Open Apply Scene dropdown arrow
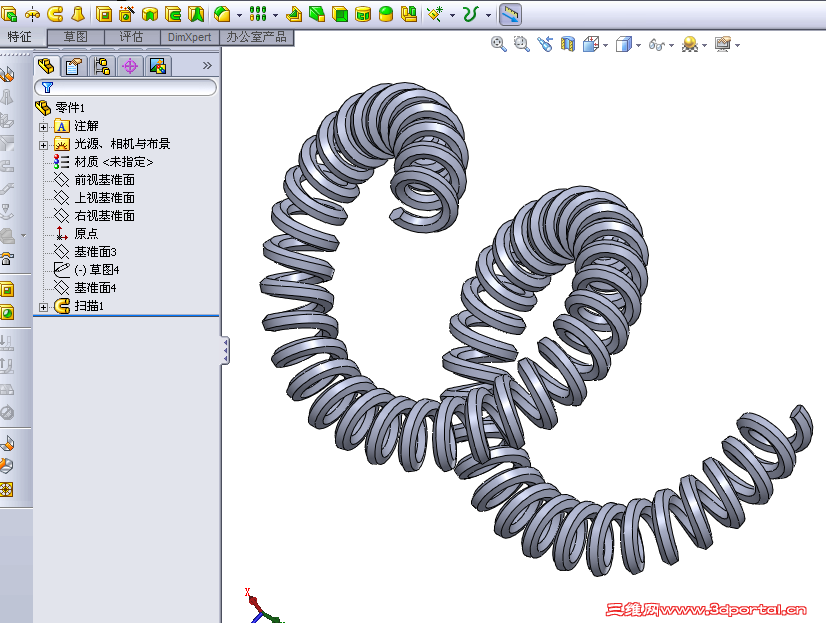The image size is (826, 623). click(704, 45)
